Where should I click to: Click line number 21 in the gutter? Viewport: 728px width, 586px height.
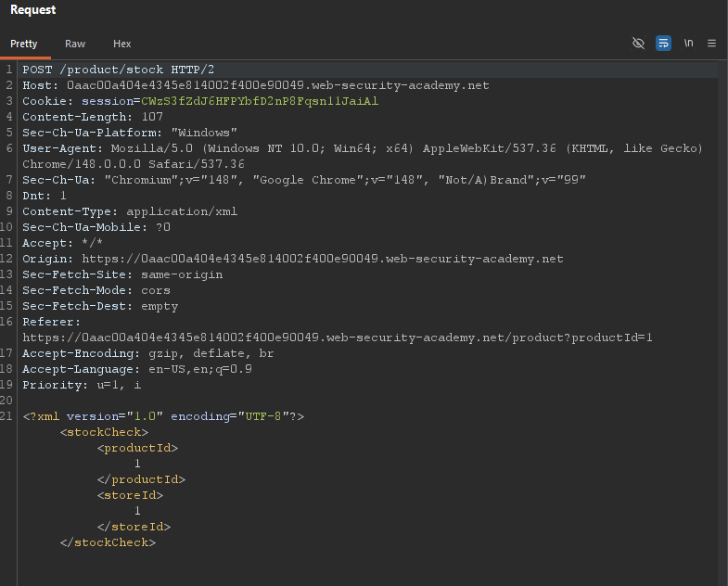click(6, 416)
